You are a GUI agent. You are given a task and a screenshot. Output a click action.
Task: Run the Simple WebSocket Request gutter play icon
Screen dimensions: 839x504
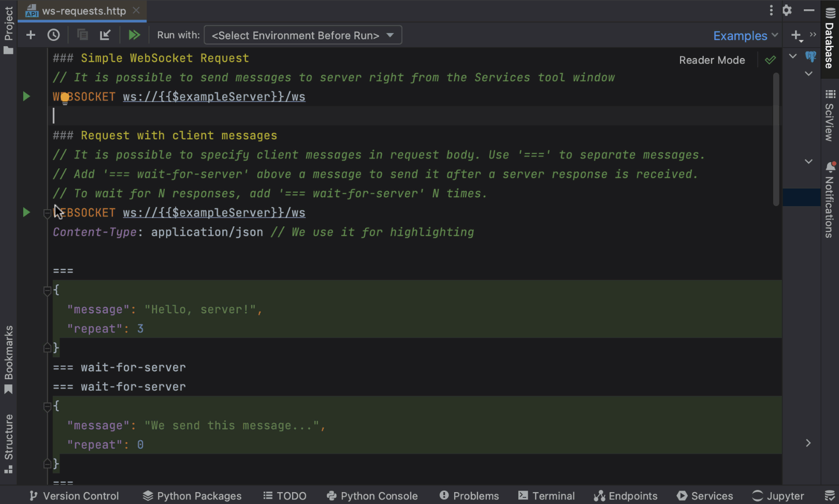pyautogui.click(x=26, y=96)
